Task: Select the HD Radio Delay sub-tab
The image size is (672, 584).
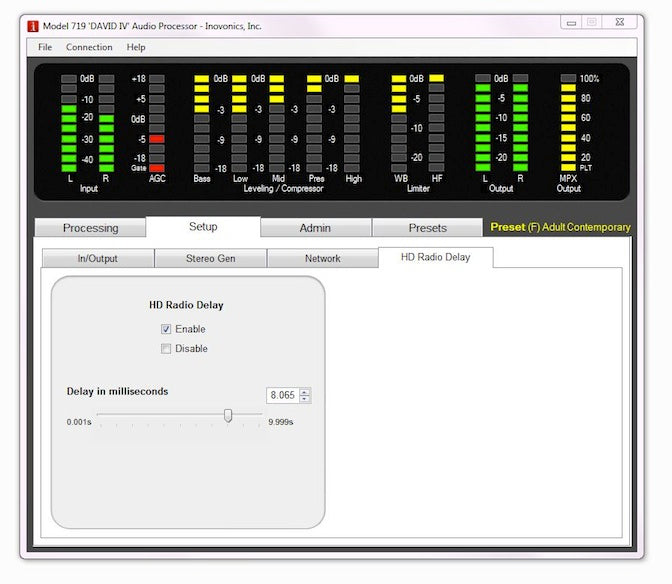Action: 435,257
